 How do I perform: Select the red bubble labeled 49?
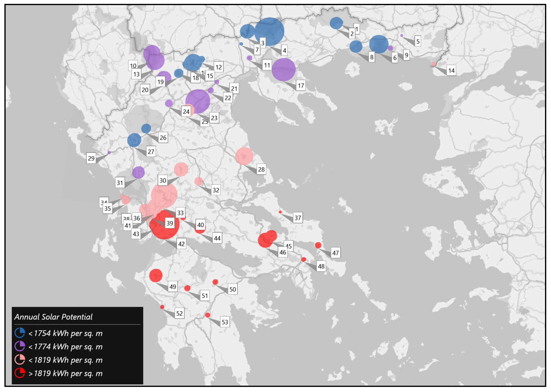156,275
